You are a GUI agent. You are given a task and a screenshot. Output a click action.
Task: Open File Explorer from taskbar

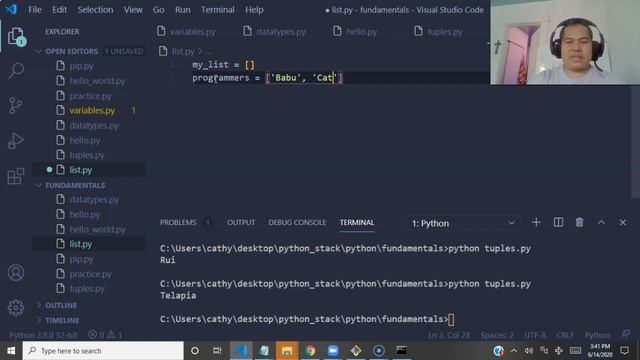click(x=287, y=351)
